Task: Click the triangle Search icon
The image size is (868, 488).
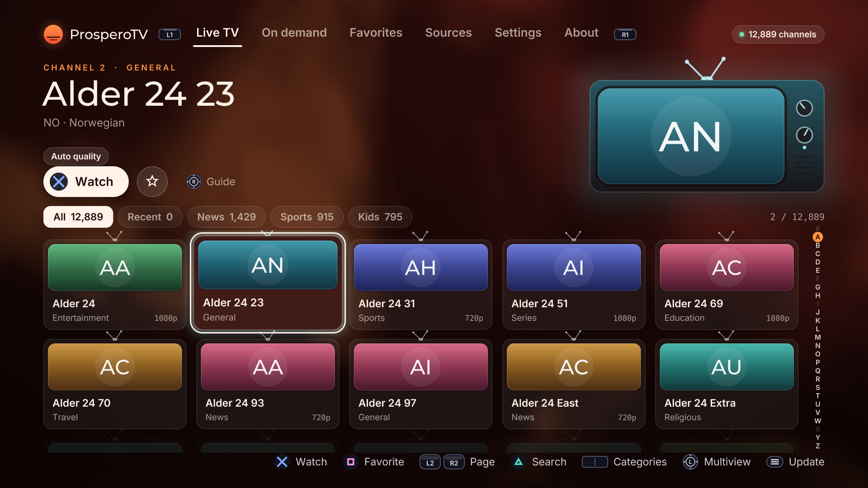Action: pos(519,462)
